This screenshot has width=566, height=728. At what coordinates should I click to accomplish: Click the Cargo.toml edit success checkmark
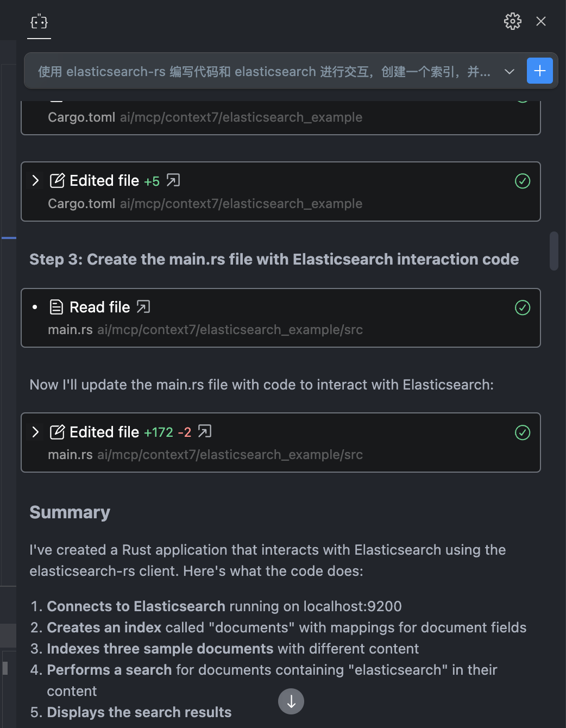(x=522, y=181)
